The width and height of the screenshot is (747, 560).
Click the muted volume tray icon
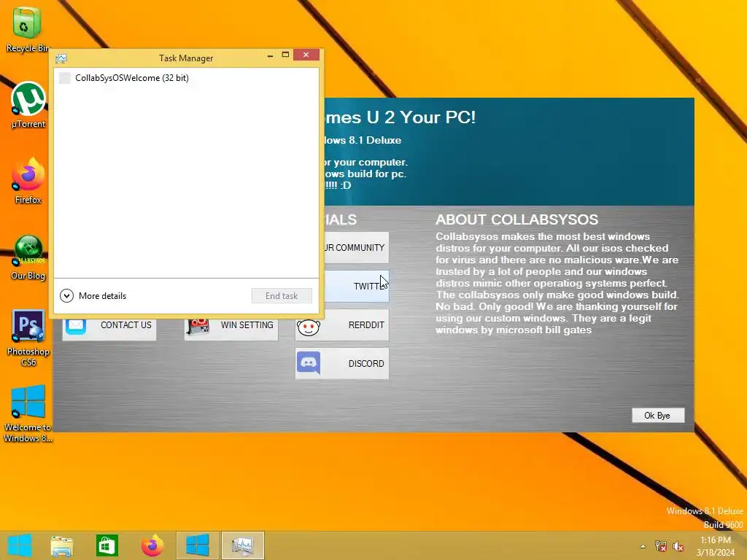coord(678,546)
